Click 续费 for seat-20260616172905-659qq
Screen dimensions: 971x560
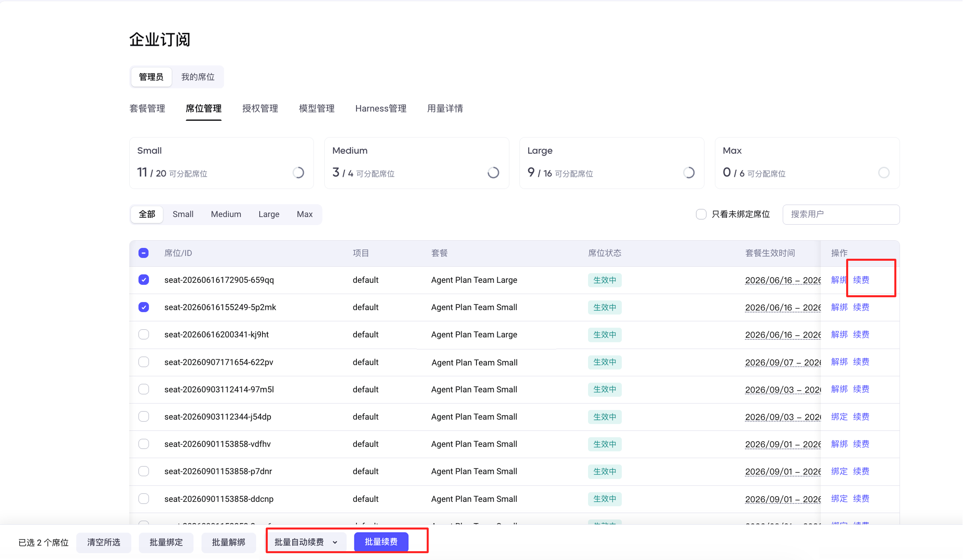pos(861,280)
